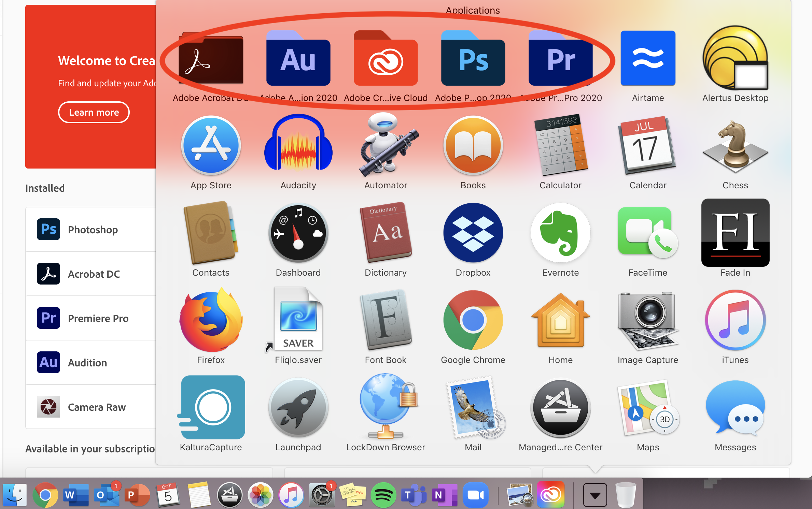Screen dimensions: 812x509
Task: Open Zoom from the Dock
Action: coord(475,495)
